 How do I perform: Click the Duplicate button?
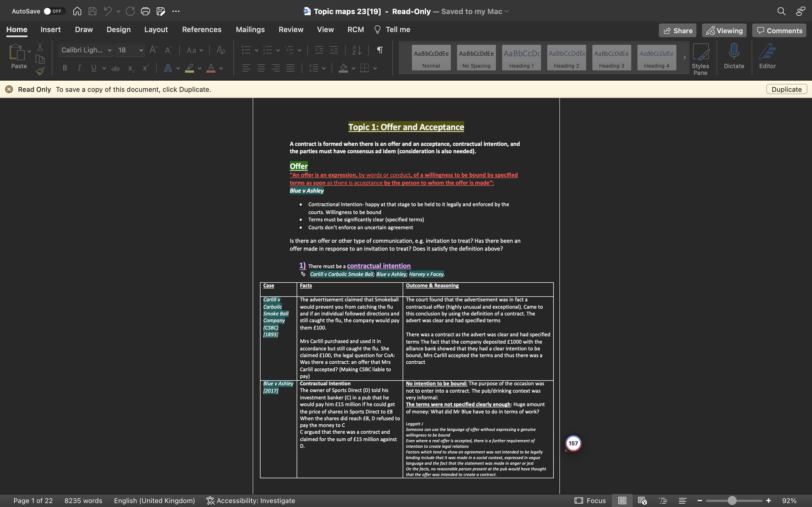click(786, 89)
